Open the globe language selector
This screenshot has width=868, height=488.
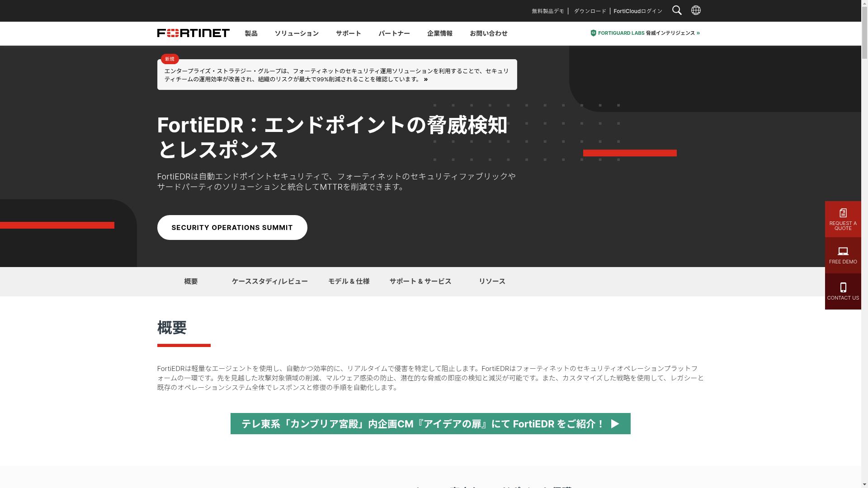tap(696, 10)
